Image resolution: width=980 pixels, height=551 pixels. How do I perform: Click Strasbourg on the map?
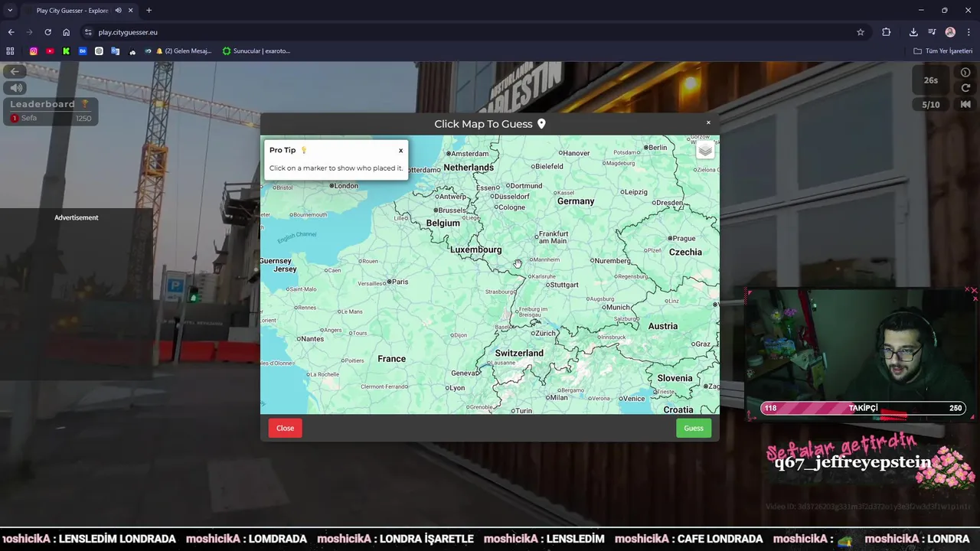[500, 292]
